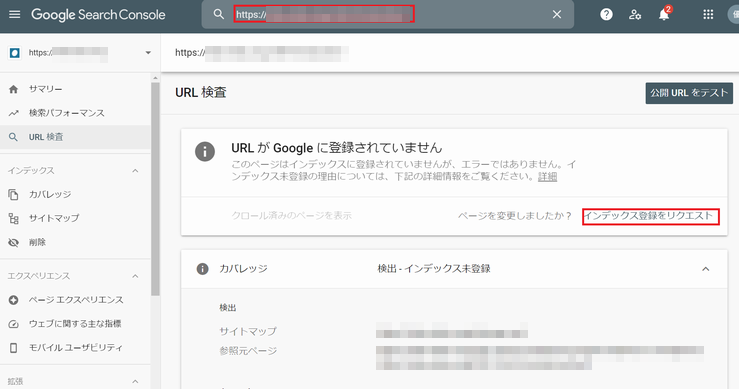Collapse the インデックス sidebar section
This screenshot has height=389, width=739.
(x=135, y=171)
